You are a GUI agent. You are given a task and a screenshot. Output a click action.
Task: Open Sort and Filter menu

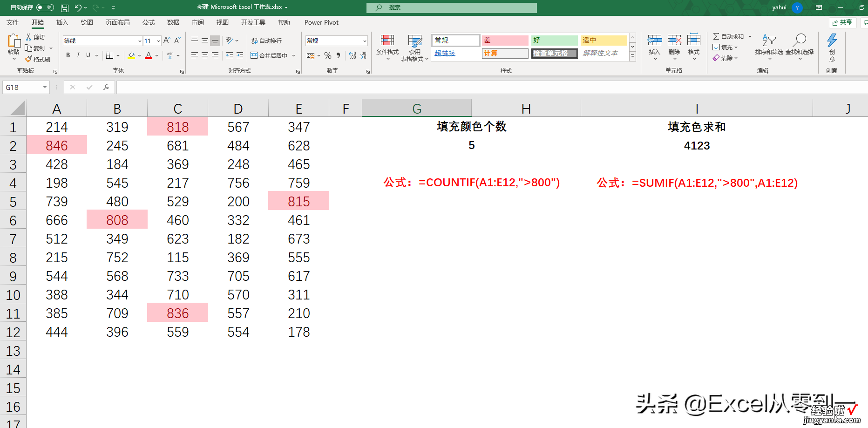(x=769, y=47)
